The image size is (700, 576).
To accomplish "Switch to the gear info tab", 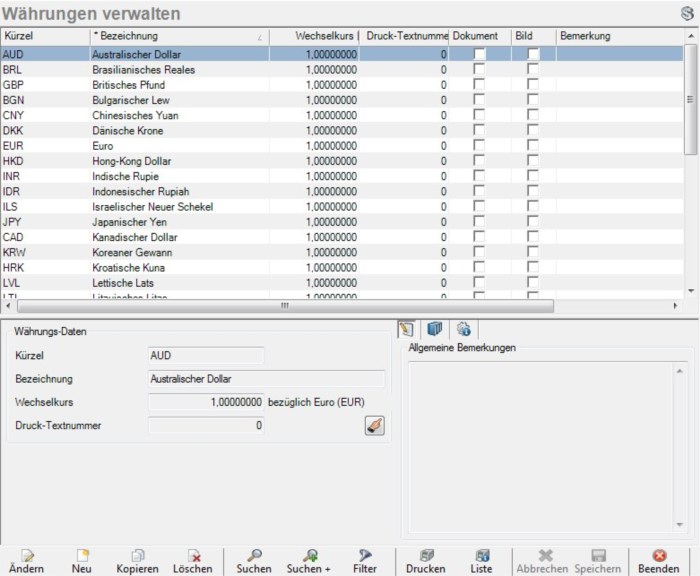I will [463, 329].
